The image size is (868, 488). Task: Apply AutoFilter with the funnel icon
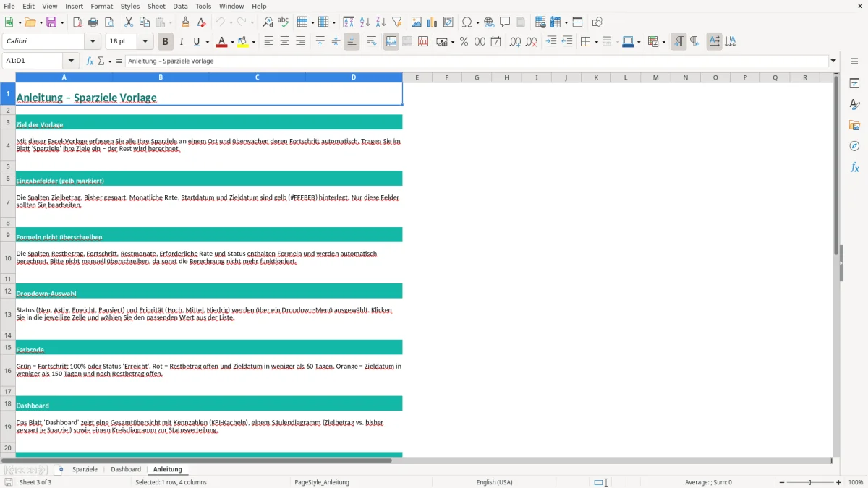tap(396, 22)
